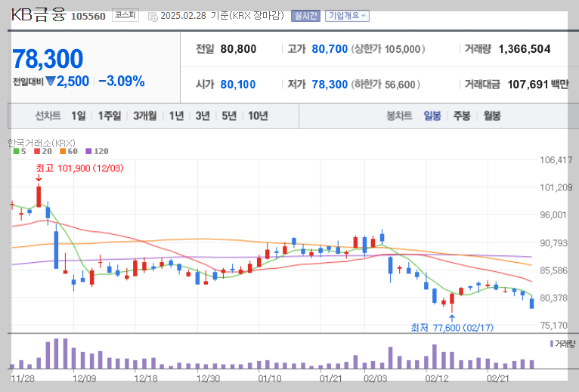Switch to the 일봉 daily candle chart
Viewport: 579px width, 392px height.
point(432,116)
